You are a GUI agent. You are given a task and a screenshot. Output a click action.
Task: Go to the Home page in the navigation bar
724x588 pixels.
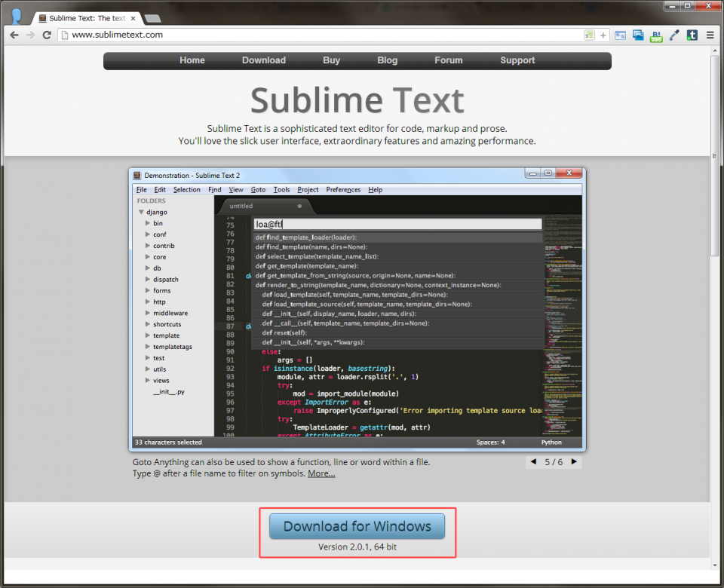click(x=192, y=60)
